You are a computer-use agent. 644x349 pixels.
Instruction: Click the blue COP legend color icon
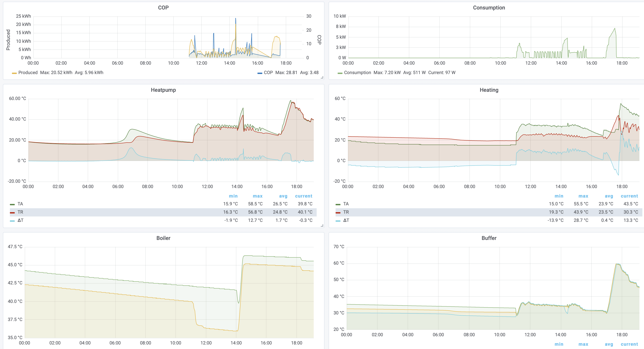[x=260, y=73]
